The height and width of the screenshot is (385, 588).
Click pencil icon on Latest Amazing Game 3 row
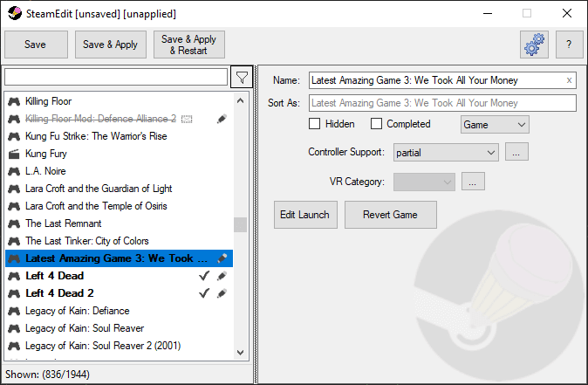tap(222, 258)
